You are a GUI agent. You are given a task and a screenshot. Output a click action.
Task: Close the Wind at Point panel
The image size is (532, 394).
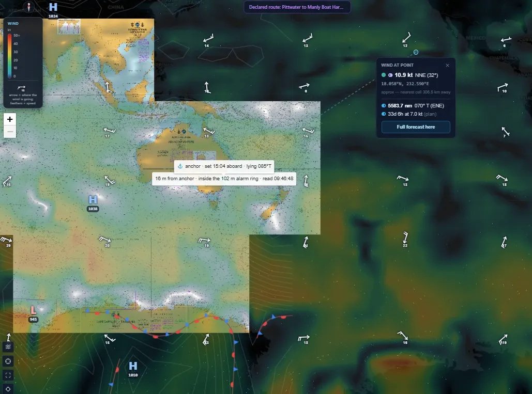point(448,66)
